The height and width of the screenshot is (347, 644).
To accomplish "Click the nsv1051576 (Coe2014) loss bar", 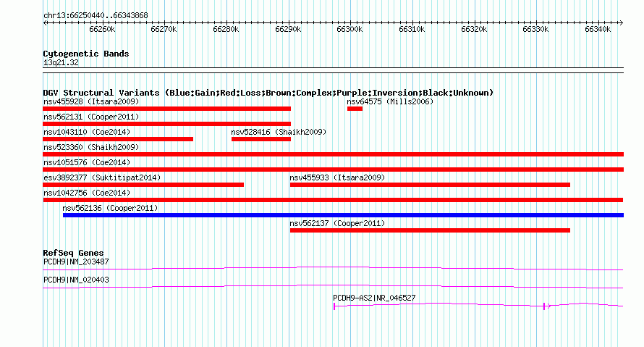I will (x=333, y=170).
